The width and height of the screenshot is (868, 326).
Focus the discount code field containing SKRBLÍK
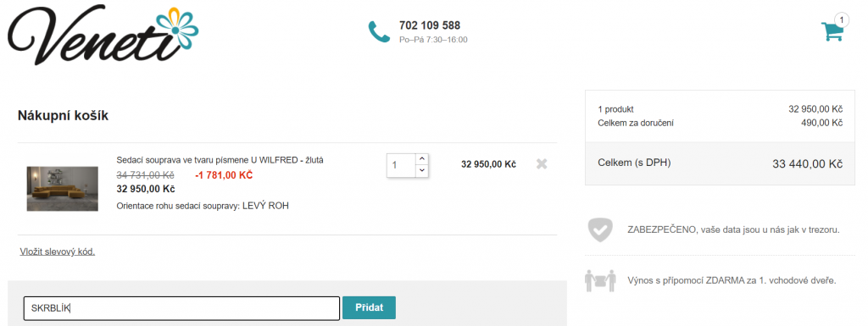(181, 308)
